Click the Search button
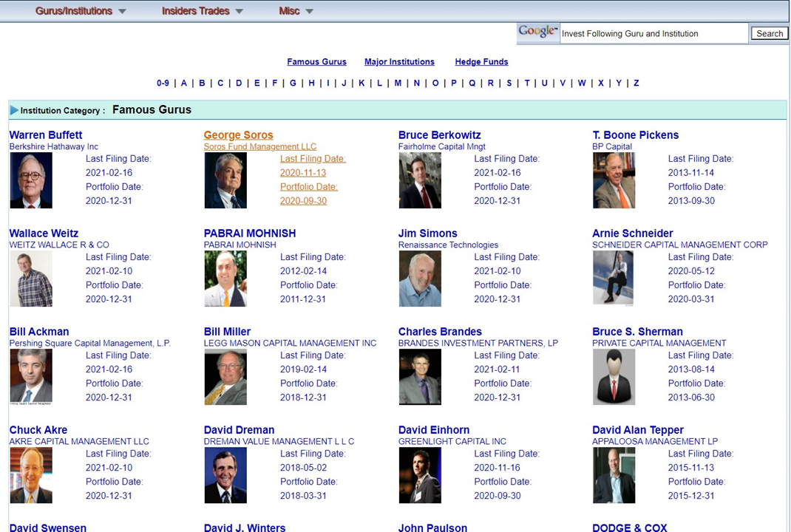Viewport: 791px width, 532px height. coord(770,34)
